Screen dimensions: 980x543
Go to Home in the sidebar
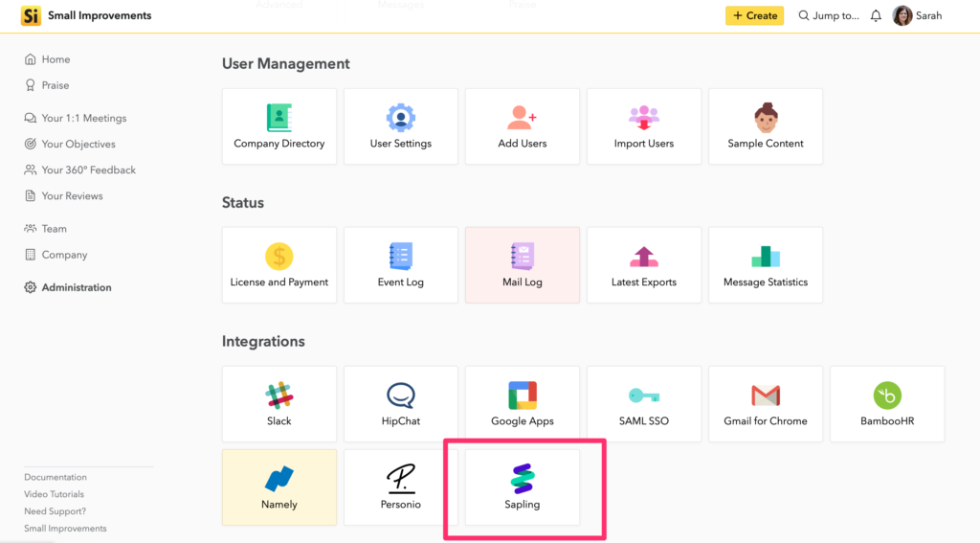pyautogui.click(x=48, y=59)
